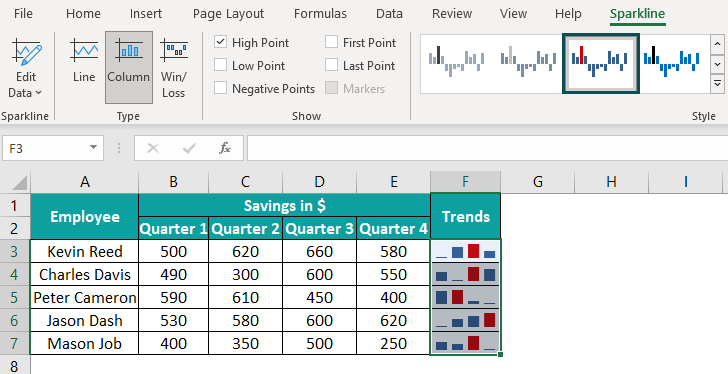The height and width of the screenshot is (374, 728).
Task: Switch to the Data tab
Action: coord(389,14)
